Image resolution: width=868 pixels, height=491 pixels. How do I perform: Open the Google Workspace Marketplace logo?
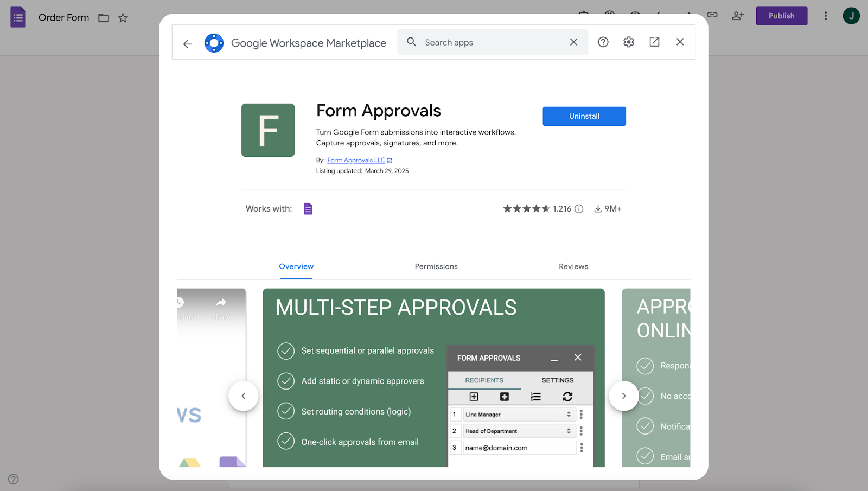(x=214, y=43)
